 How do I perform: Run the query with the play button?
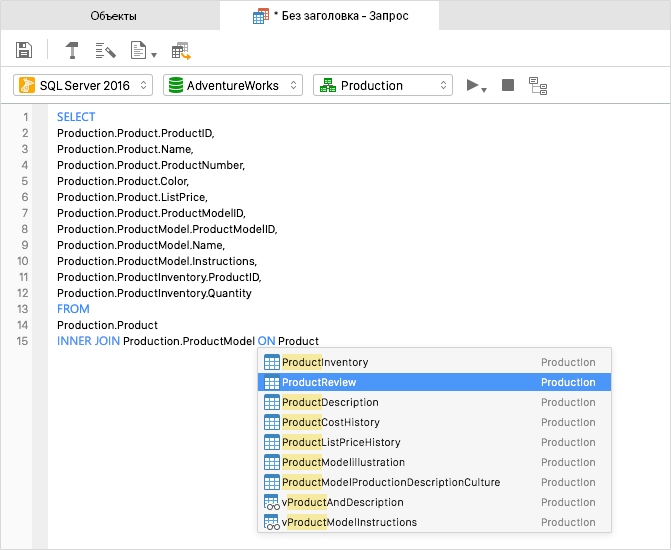(472, 85)
